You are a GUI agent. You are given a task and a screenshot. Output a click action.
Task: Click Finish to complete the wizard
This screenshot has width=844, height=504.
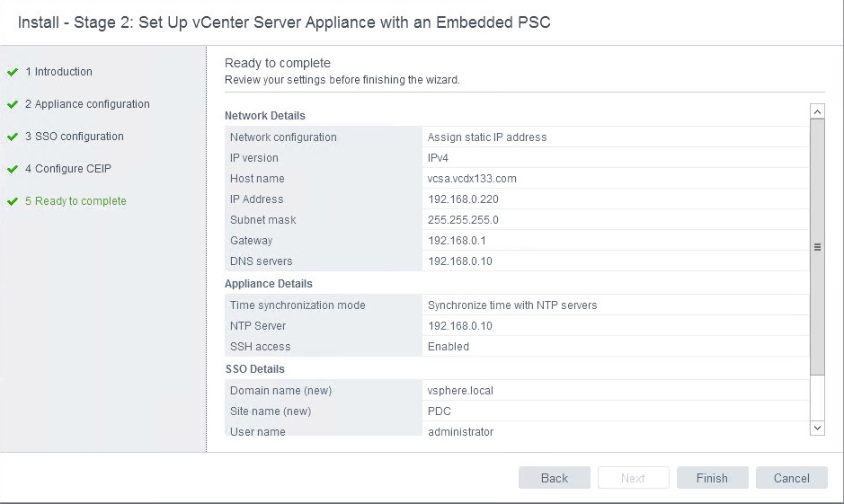point(712,478)
